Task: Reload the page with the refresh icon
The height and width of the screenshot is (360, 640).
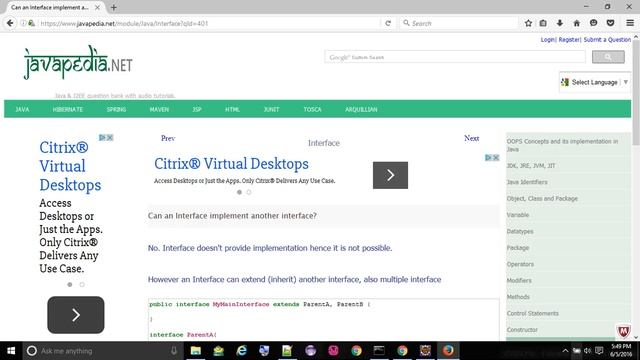Action: point(388,23)
